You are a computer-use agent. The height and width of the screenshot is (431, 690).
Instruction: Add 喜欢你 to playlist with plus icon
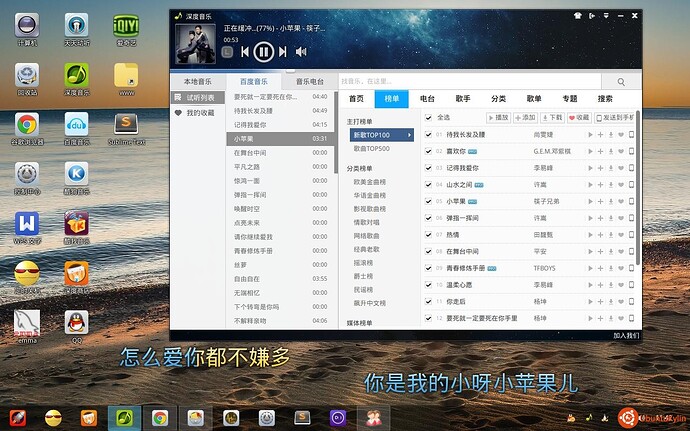tap(600, 151)
